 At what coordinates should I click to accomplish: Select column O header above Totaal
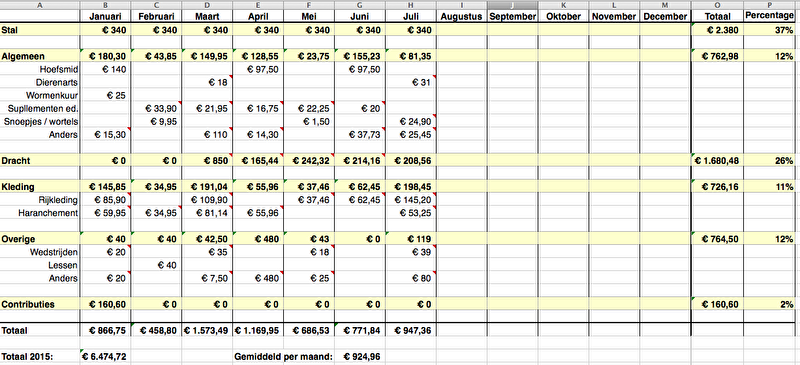(x=717, y=5)
